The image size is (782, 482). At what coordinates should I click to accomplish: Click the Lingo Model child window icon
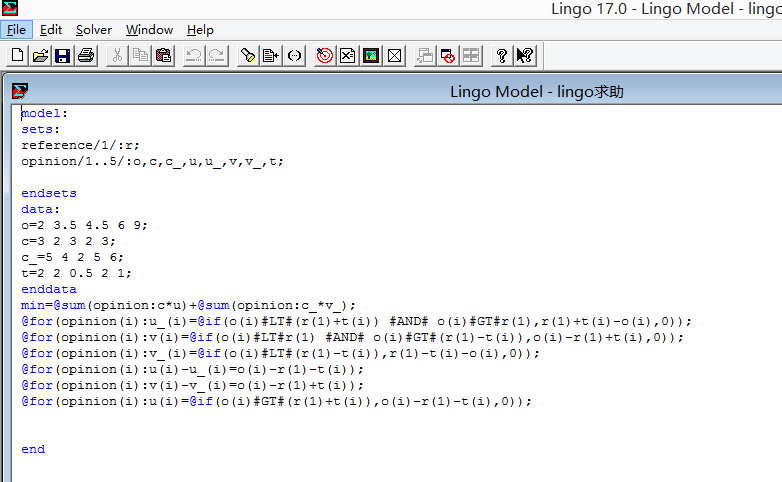(x=19, y=91)
